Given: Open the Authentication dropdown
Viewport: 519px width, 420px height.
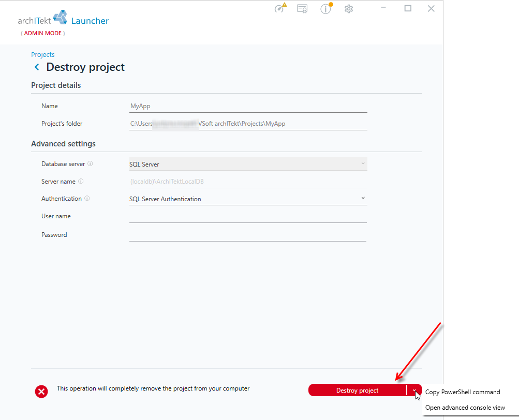Looking at the screenshot, I should 248,199.
